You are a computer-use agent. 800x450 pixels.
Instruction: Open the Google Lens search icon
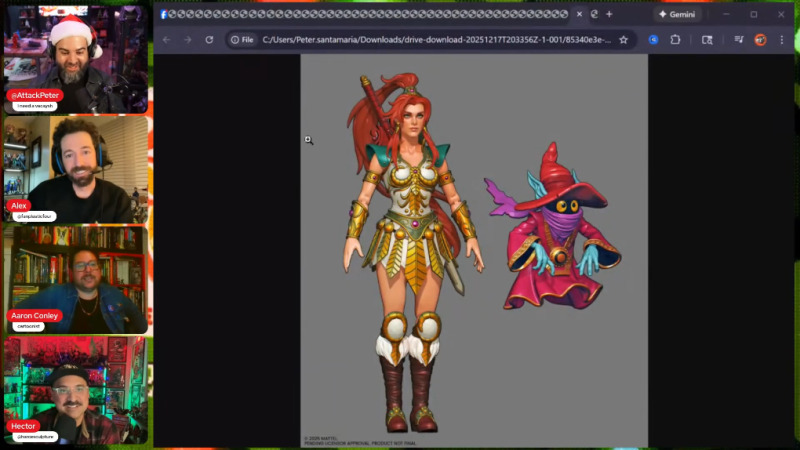point(707,40)
